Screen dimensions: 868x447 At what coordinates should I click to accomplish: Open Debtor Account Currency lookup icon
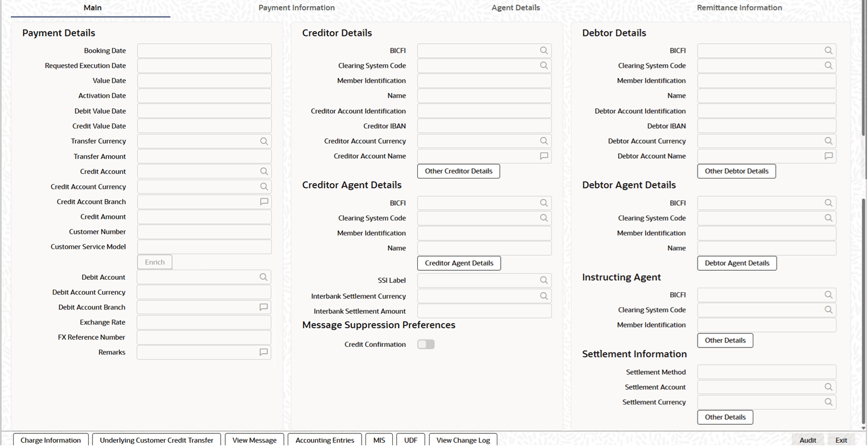[x=828, y=141]
